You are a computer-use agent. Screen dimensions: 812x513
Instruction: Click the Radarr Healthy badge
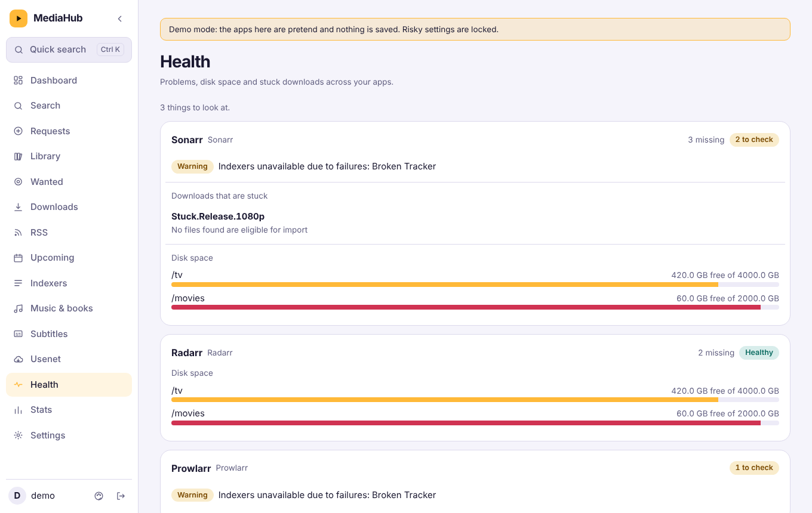tap(759, 353)
